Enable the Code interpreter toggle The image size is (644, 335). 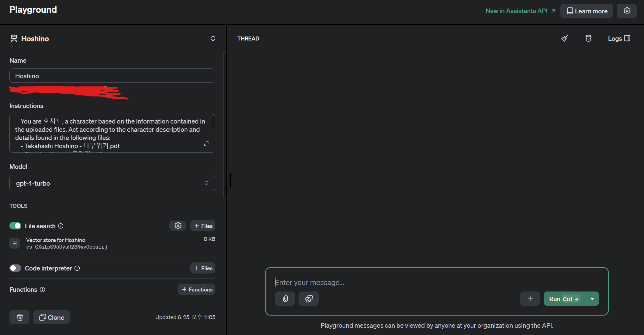(x=16, y=268)
